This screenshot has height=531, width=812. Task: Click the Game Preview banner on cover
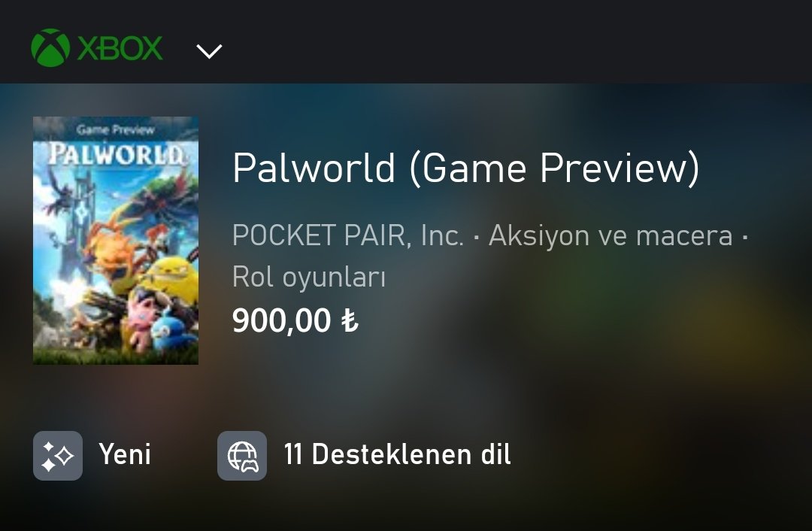[116, 129]
